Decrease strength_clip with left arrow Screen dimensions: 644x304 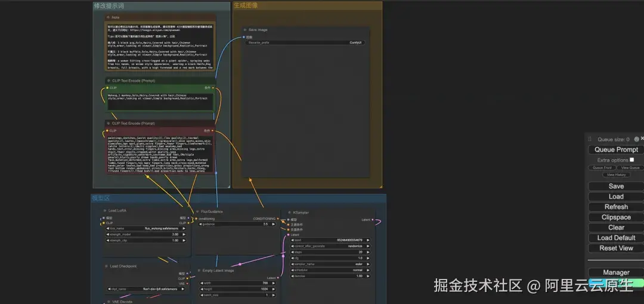click(x=109, y=240)
